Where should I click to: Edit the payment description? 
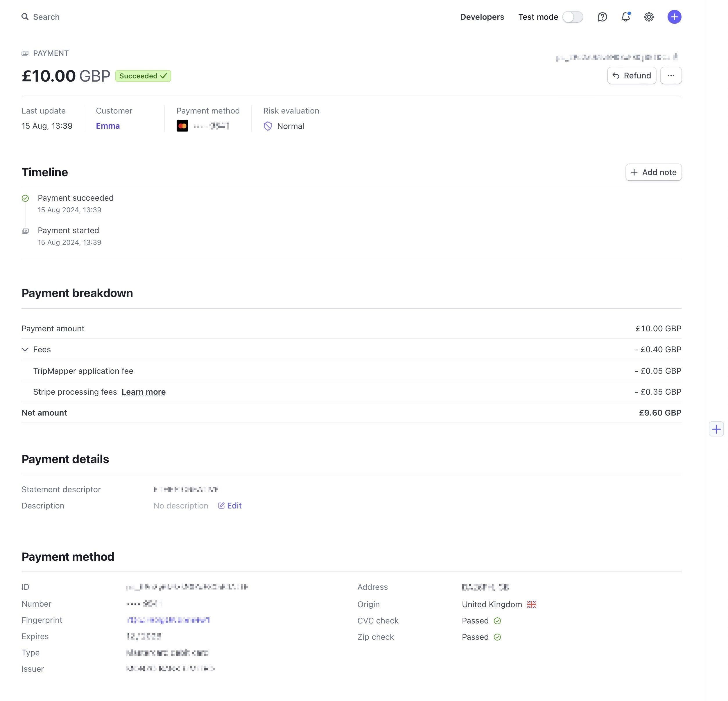click(x=230, y=506)
